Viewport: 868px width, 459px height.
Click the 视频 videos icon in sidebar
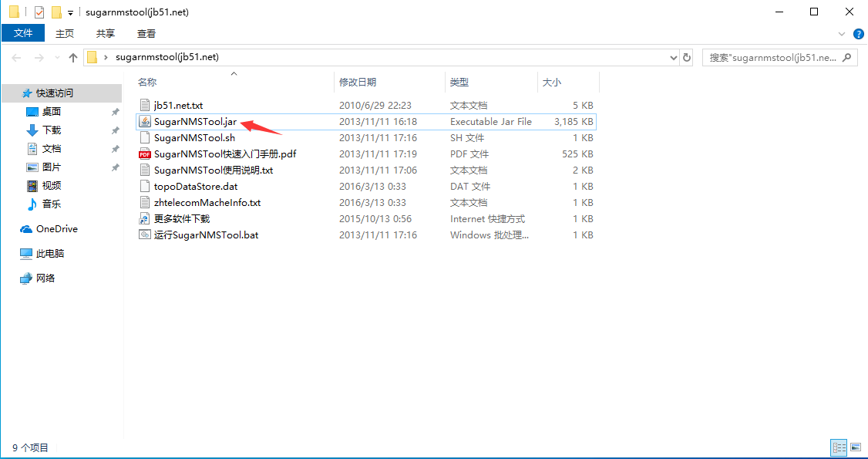32,185
